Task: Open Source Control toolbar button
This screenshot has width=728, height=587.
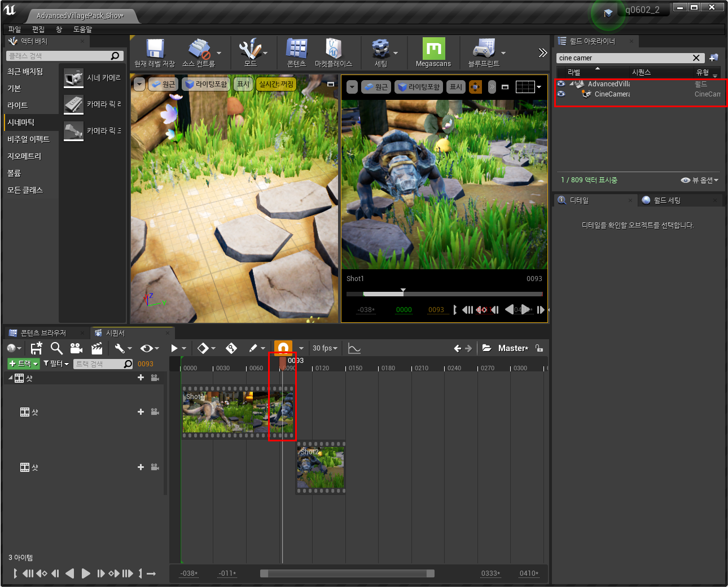Action: point(199,52)
